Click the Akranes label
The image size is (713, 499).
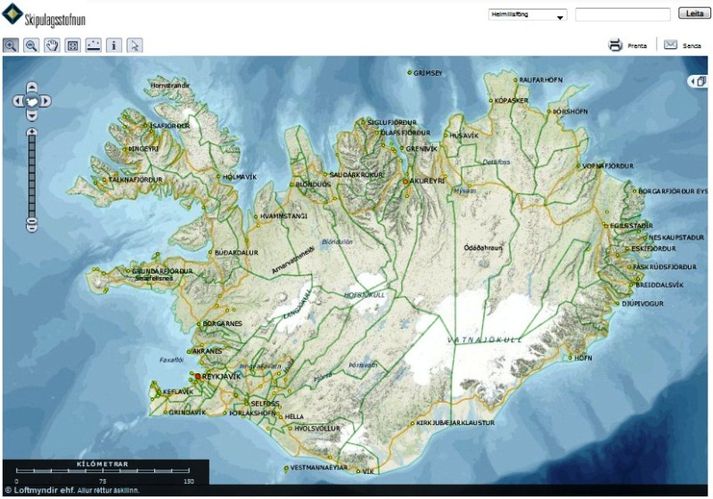tap(207, 352)
